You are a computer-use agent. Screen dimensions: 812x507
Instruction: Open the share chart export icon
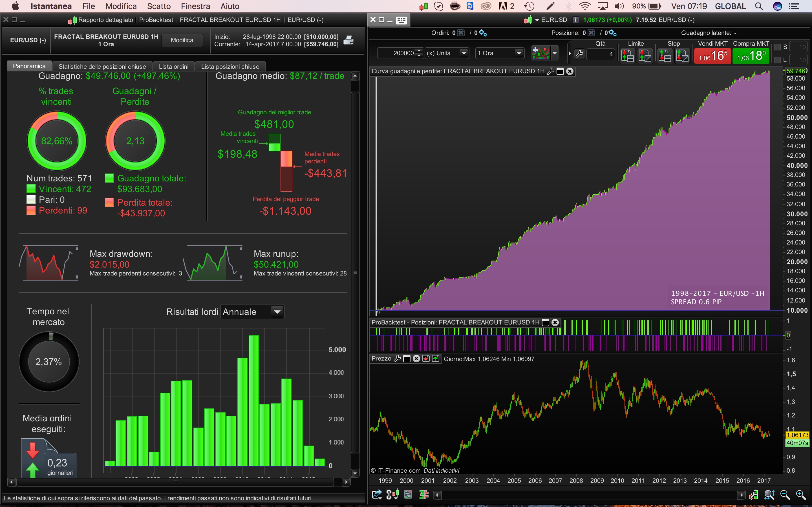(377, 495)
